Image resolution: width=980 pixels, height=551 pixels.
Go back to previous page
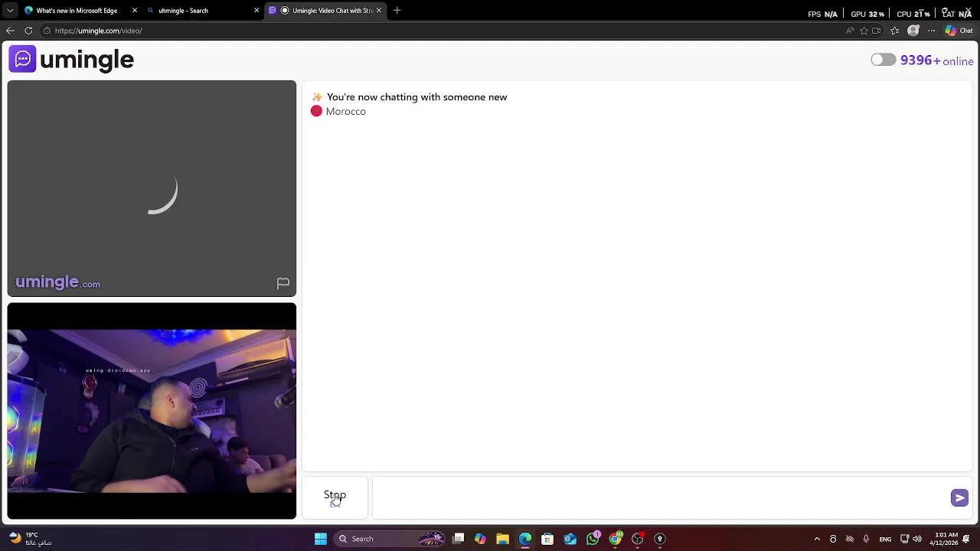10,31
